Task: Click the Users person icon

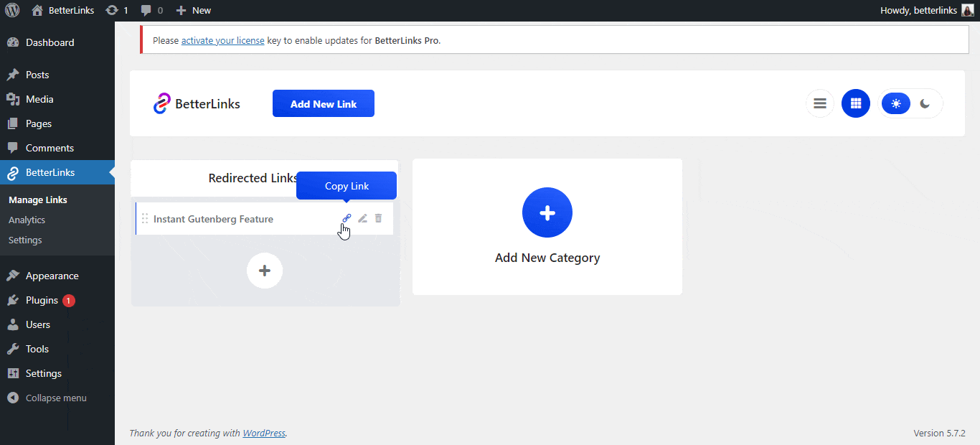Action: [x=13, y=324]
